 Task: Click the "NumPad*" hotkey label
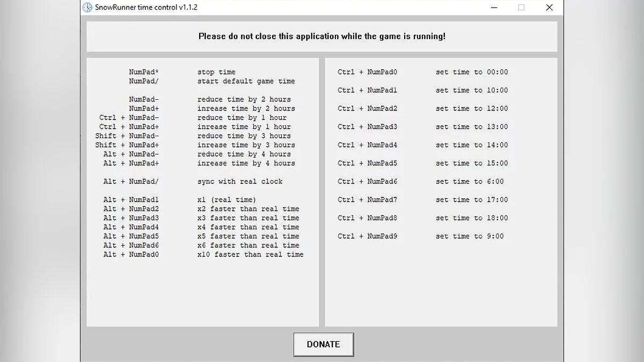(144, 72)
